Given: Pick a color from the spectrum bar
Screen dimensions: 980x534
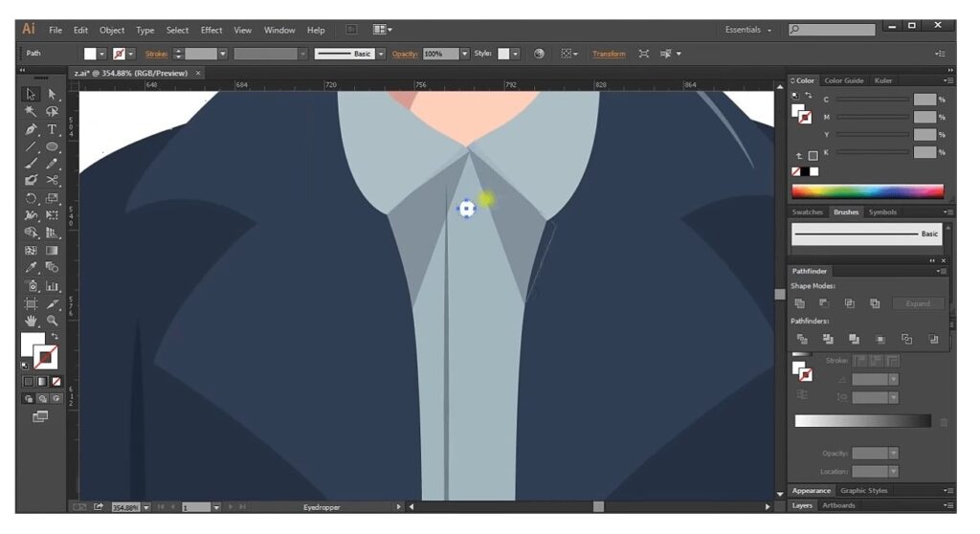Looking at the screenshot, I should pos(867,191).
